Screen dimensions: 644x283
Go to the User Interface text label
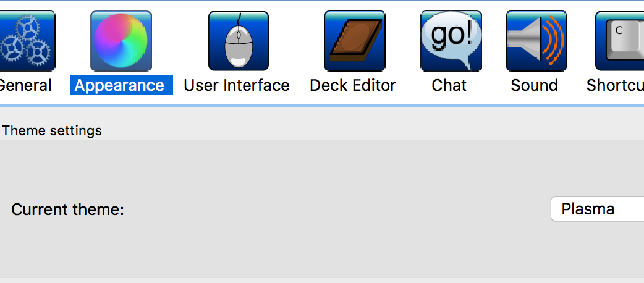[237, 85]
